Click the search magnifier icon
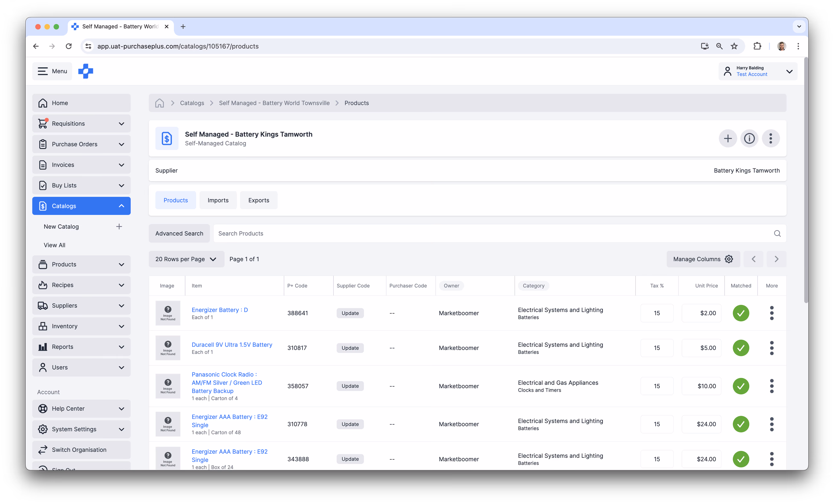This screenshot has width=834, height=504. pyautogui.click(x=777, y=233)
